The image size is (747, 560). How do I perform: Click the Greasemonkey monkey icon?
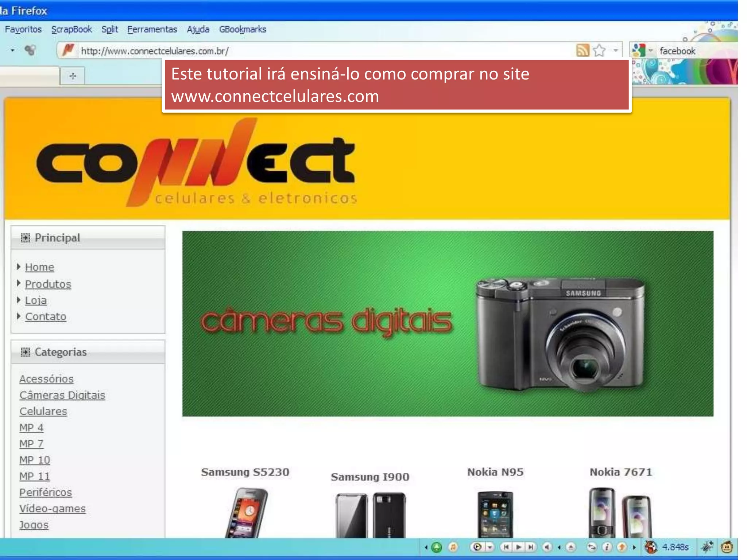(x=727, y=547)
